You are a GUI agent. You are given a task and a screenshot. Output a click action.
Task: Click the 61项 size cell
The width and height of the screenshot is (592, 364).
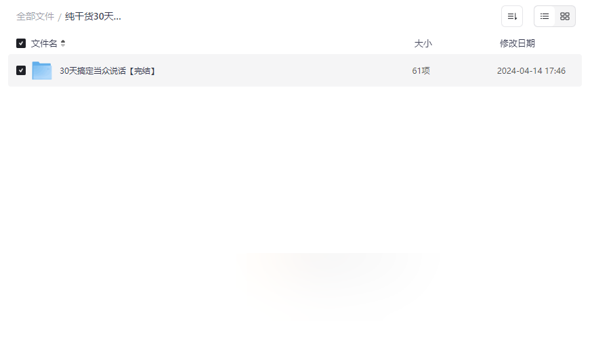click(421, 70)
